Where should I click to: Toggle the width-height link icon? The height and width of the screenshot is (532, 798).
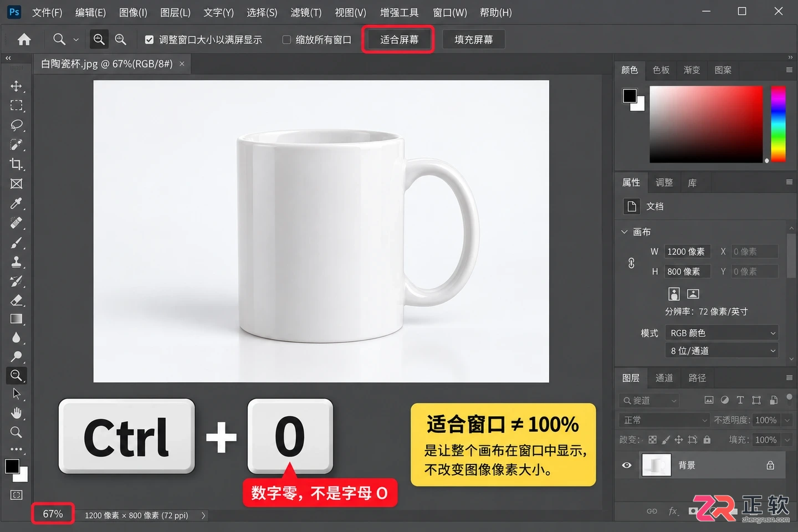(x=631, y=263)
